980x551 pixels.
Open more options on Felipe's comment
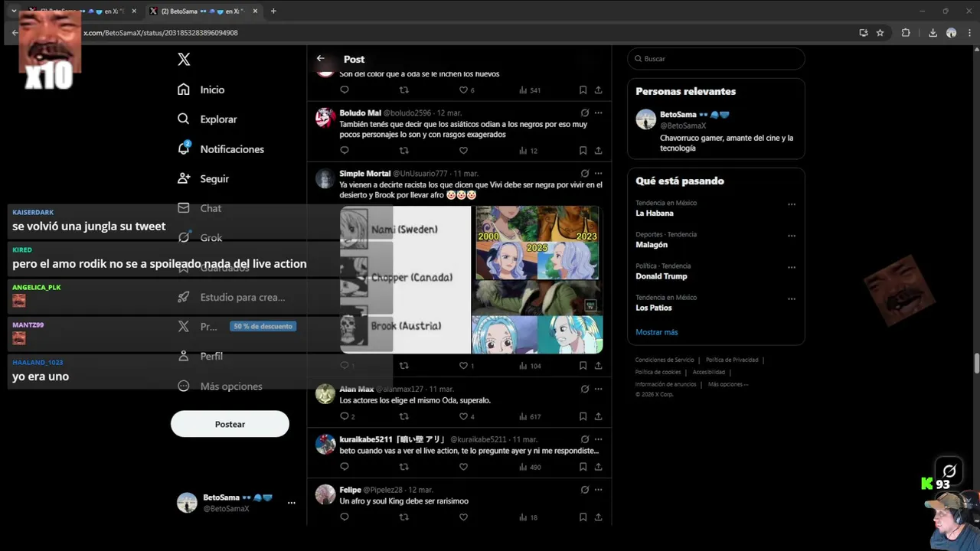click(x=598, y=490)
